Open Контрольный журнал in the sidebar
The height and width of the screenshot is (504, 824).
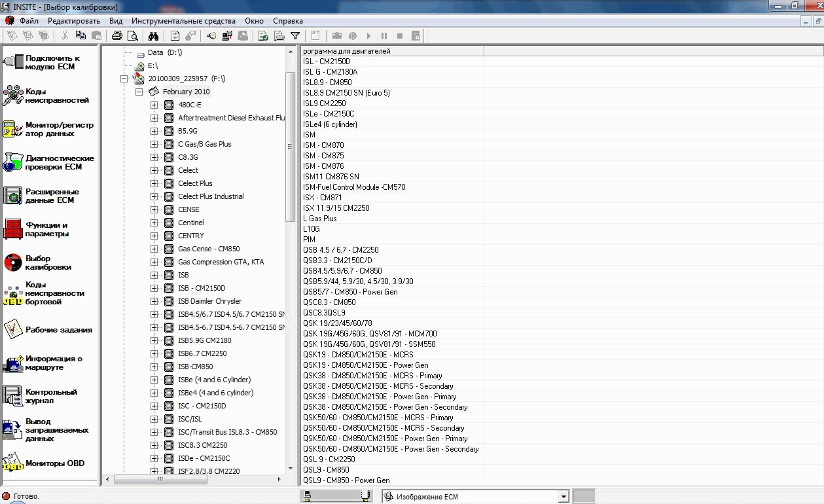point(50,396)
